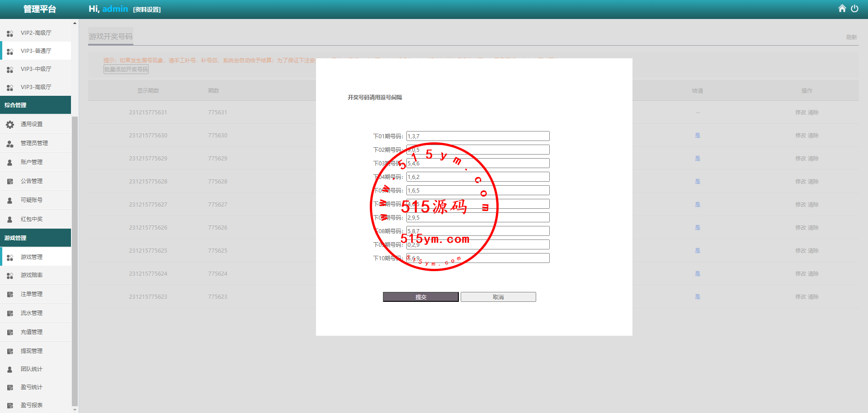868x413 pixels.
Task: Focus the 下04期号码 input field
Action: coord(477,177)
